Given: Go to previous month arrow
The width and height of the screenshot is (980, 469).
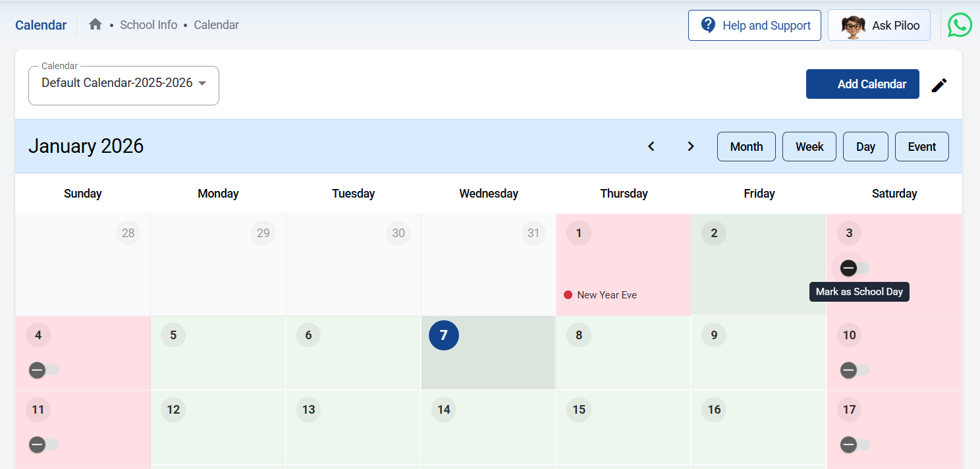Looking at the screenshot, I should [x=651, y=146].
